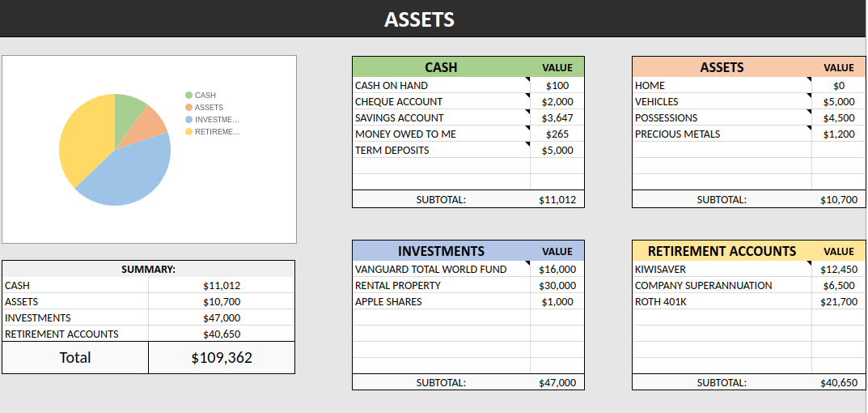This screenshot has width=868, height=413.
Task: Select the $5,000 term deposits value
Action: 557,150
